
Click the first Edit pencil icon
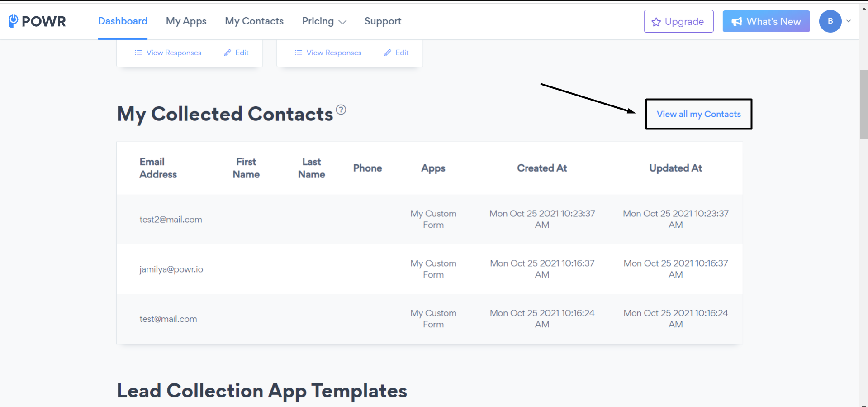click(x=228, y=53)
